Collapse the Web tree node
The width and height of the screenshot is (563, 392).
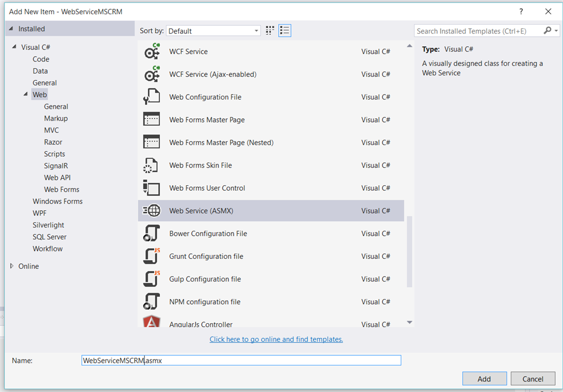26,95
